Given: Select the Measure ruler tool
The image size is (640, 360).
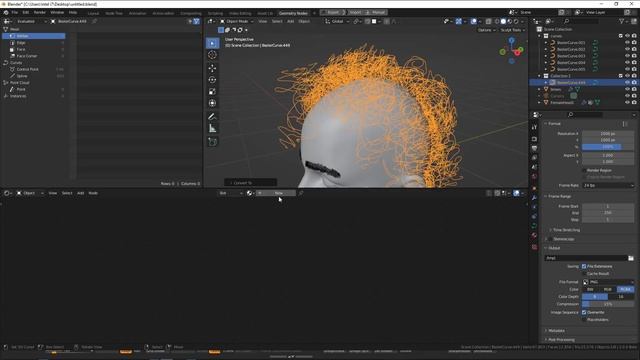Looking at the screenshot, I should tap(212, 129).
